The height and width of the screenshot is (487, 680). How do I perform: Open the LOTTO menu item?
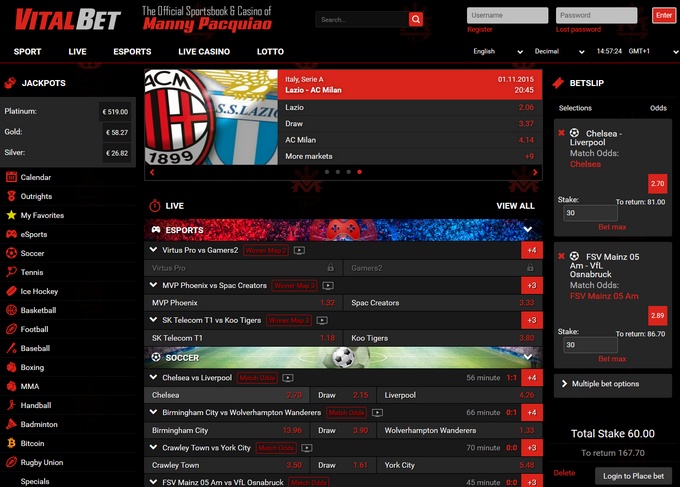coord(270,52)
